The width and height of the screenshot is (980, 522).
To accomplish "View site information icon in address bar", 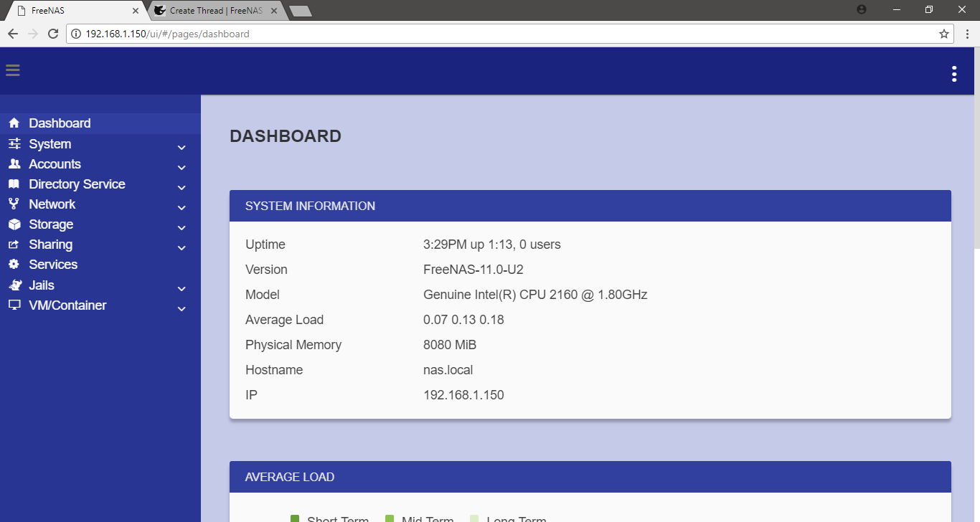I will (x=76, y=34).
